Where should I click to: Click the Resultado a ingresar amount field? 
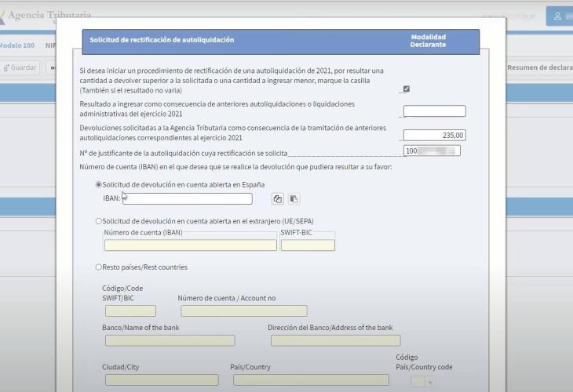click(434, 111)
